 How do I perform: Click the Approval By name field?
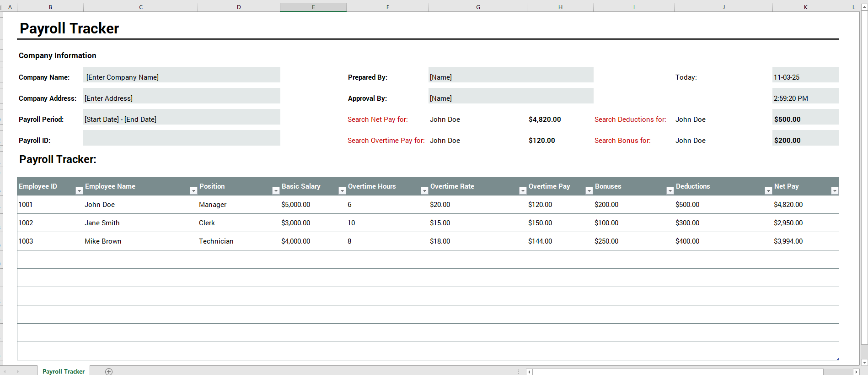(511, 96)
